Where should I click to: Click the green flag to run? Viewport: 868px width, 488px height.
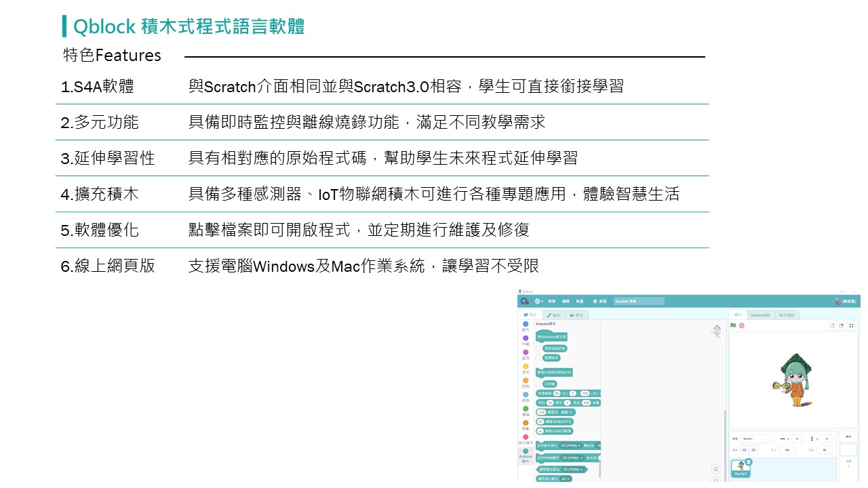733,325
